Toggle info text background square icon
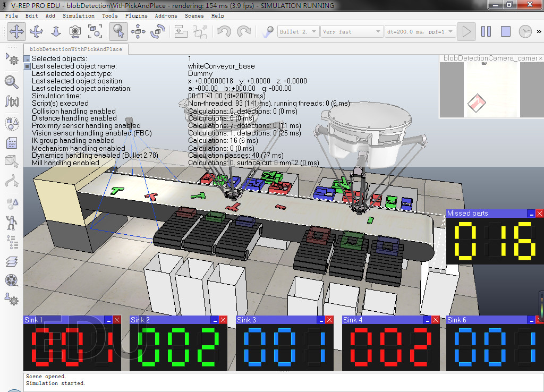The height and width of the screenshot is (392, 544). 27,66
